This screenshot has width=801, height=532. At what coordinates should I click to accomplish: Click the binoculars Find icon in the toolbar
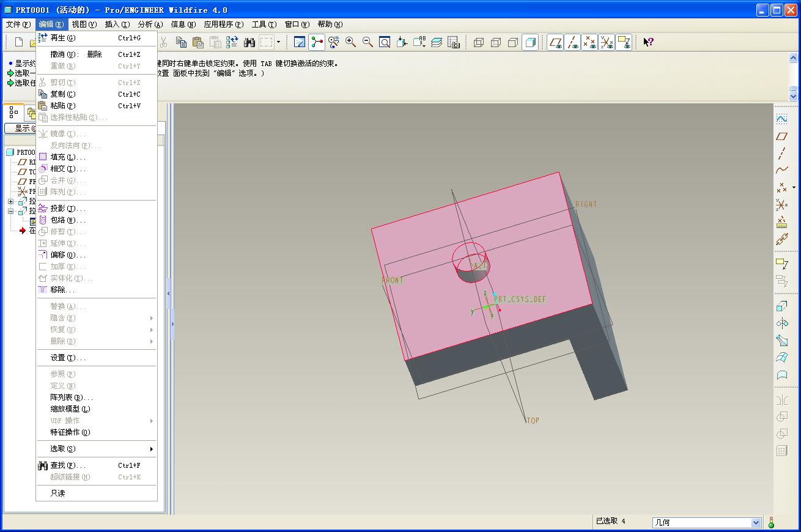pyautogui.click(x=249, y=42)
